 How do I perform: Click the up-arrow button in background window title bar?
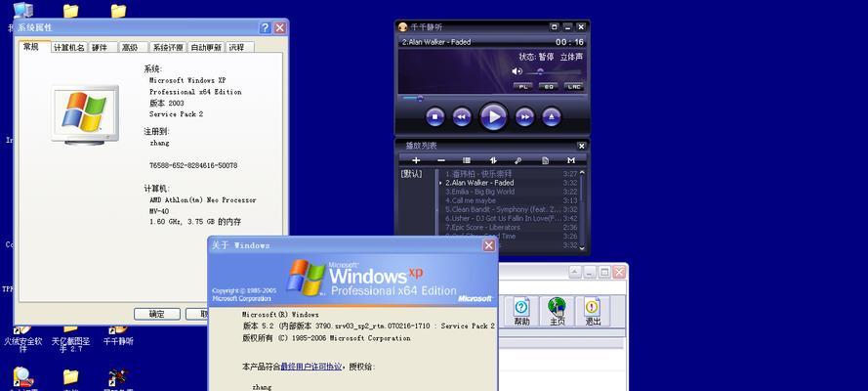point(575,272)
